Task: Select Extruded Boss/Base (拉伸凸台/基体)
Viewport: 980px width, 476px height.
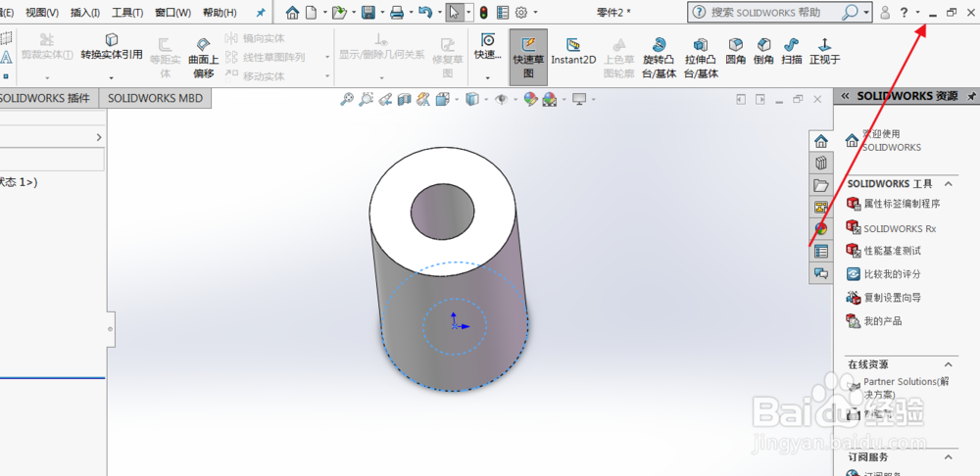Action: (701, 58)
